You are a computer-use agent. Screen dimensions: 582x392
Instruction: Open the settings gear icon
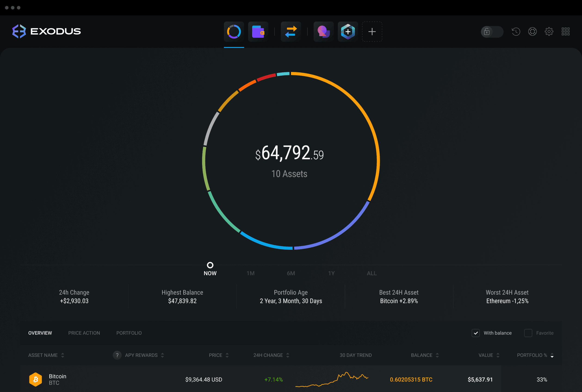click(549, 32)
